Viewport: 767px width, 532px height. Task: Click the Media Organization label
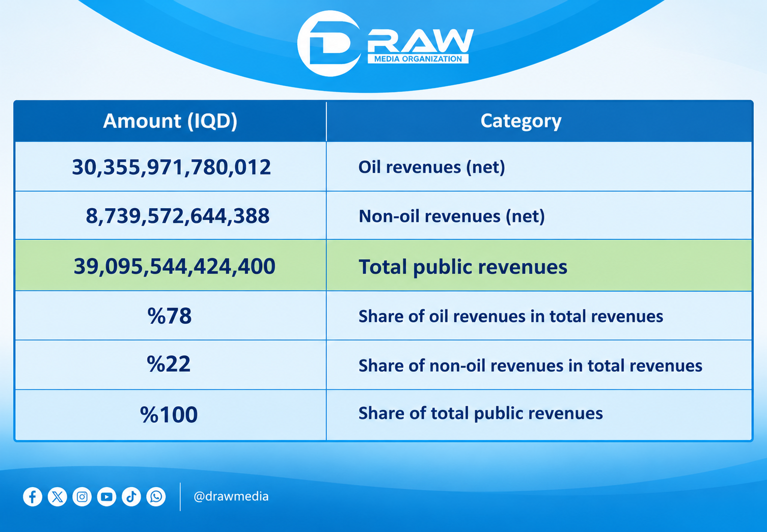point(418,59)
